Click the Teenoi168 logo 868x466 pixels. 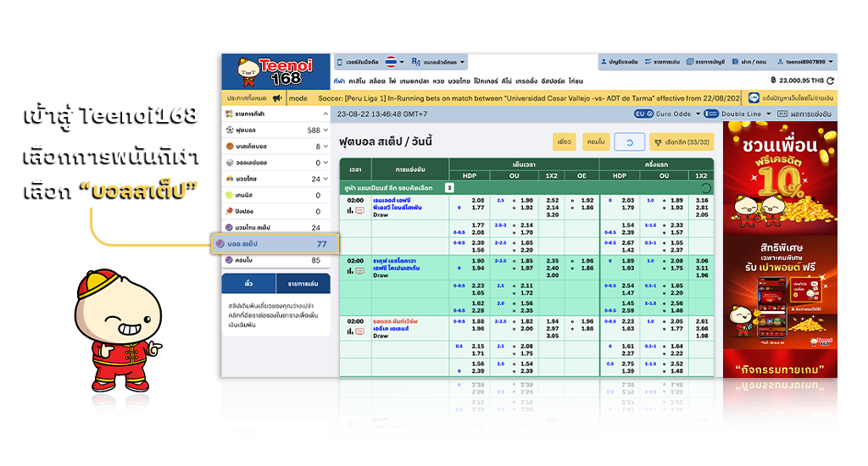pyautogui.click(x=275, y=72)
